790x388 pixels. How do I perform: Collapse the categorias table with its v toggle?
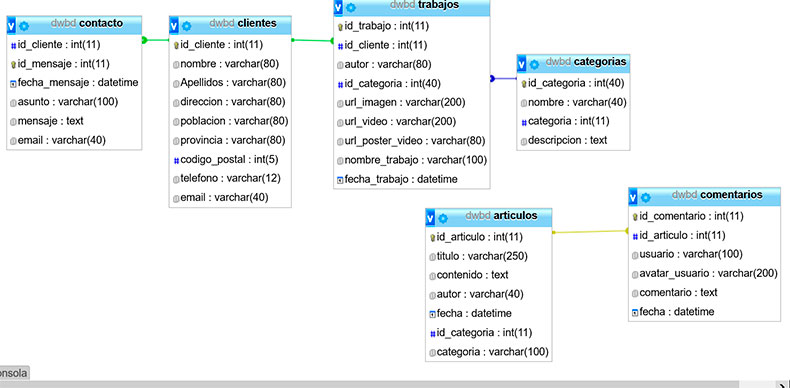(x=521, y=63)
